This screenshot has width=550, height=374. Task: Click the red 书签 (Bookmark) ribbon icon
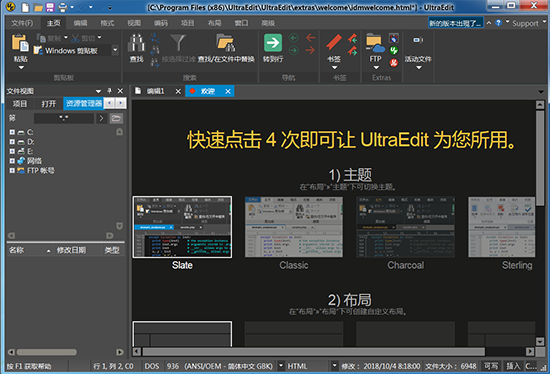coord(334,43)
